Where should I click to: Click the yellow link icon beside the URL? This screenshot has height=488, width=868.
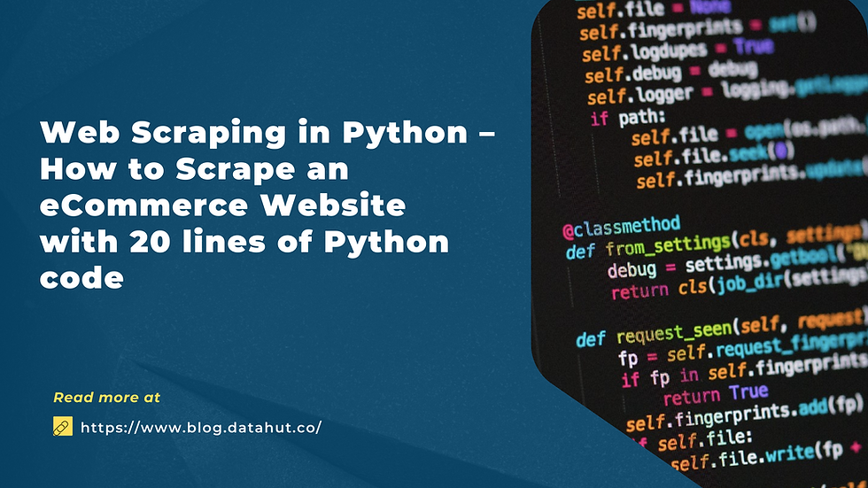[x=63, y=426]
